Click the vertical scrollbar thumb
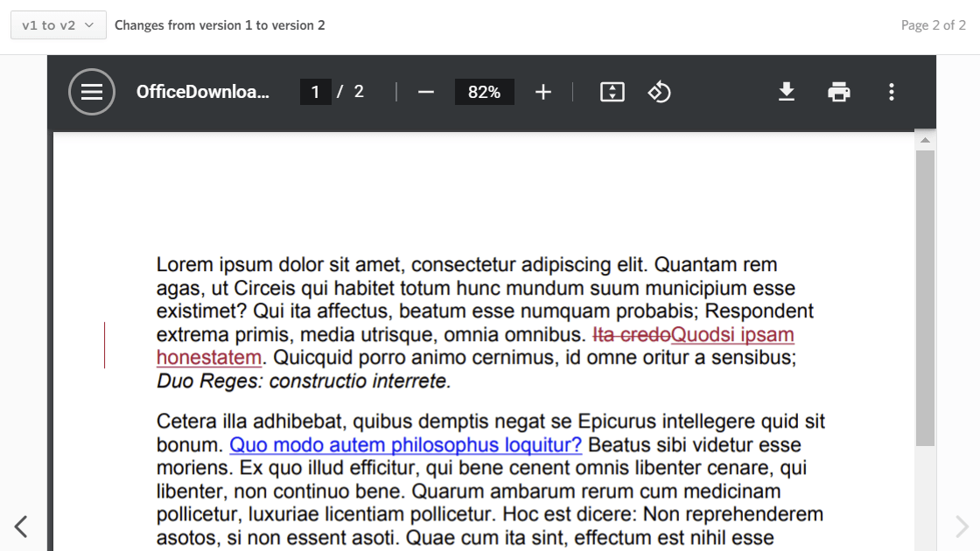The width and height of the screenshot is (980, 551). 925,297
